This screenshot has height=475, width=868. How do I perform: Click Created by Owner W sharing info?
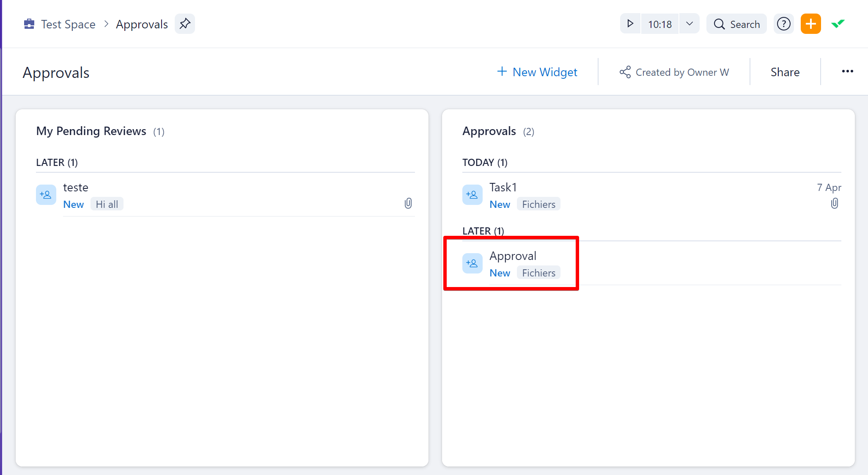coord(674,72)
